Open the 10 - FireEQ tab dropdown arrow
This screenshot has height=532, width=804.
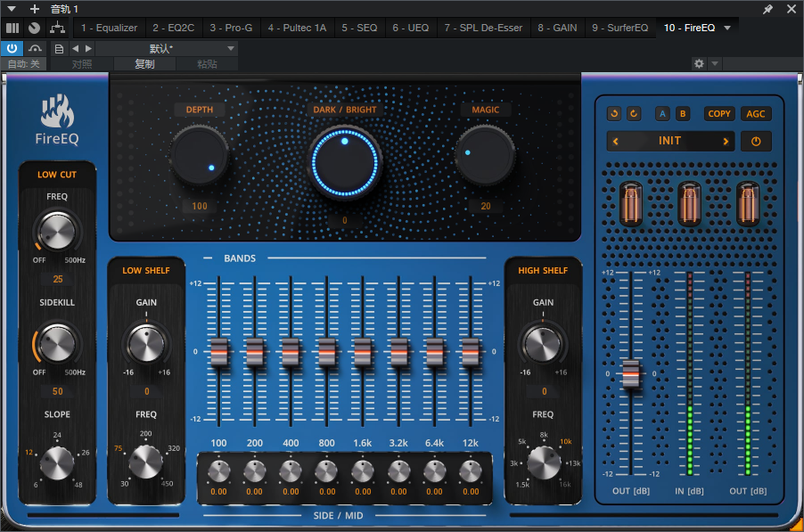point(727,28)
